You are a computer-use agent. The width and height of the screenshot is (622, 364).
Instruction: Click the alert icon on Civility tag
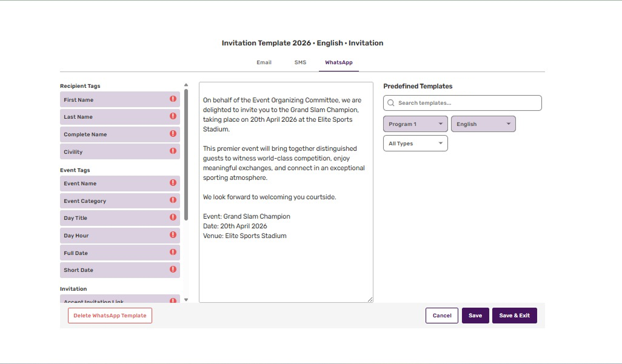pos(173,151)
